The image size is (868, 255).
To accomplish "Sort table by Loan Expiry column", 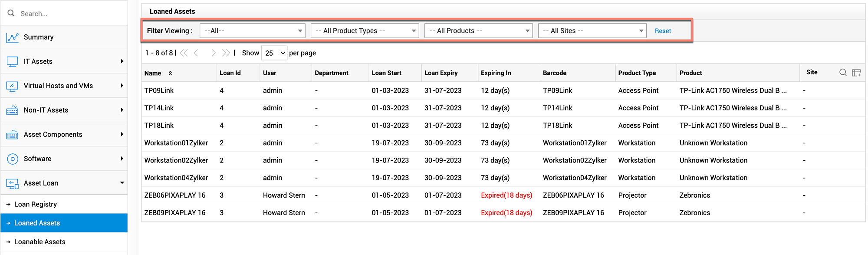I will (441, 73).
